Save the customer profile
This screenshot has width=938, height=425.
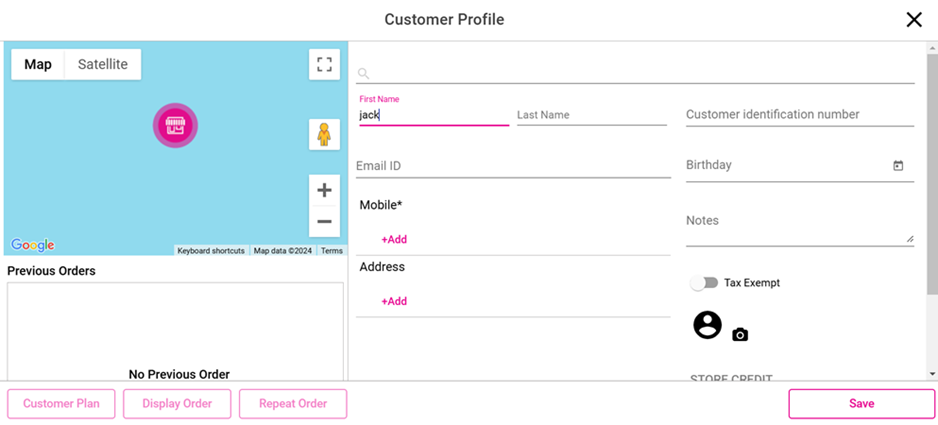click(x=861, y=404)
